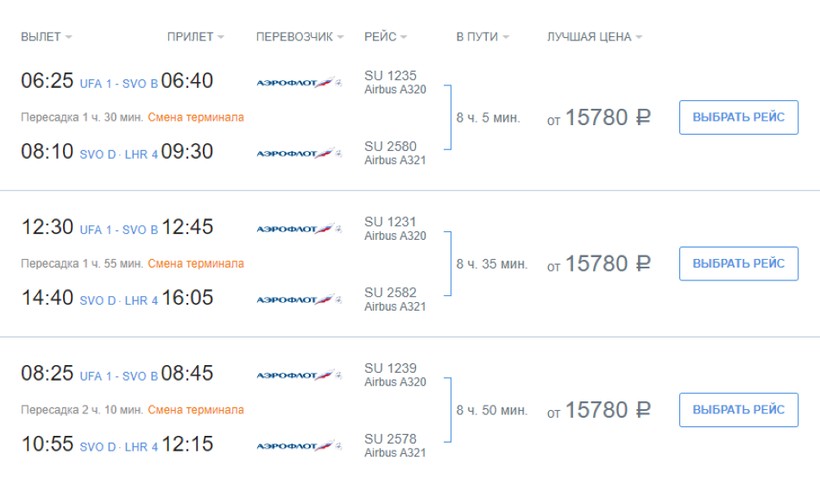The width and height of the screenshot is (820, 479).
Task: Click ВЫБРАТЬ РЕЙС for 12:30 departure
Action: 738,263
